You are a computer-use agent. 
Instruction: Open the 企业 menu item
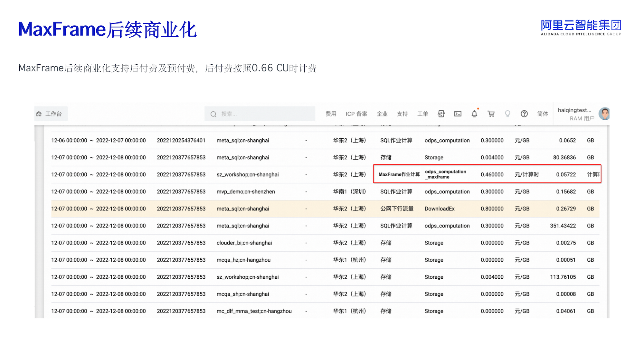click(382, 114)
